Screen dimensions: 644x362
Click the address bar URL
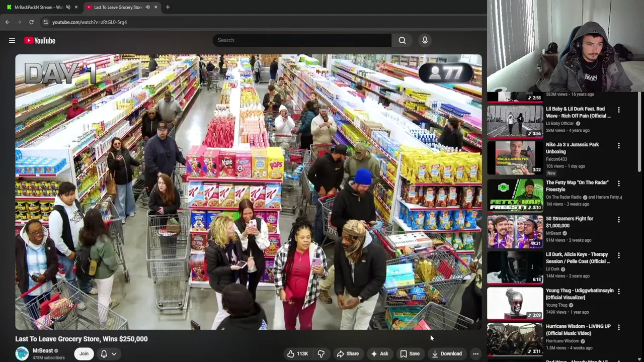click(90, 22)
